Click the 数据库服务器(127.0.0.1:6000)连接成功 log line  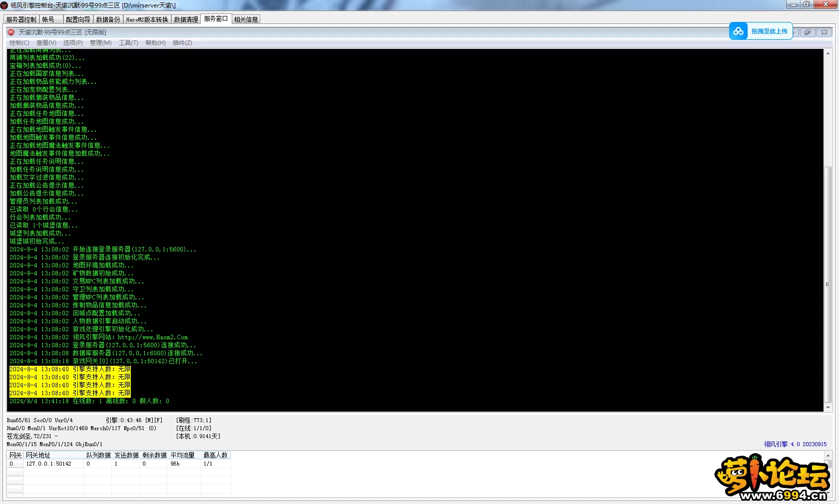pos(106,353)
